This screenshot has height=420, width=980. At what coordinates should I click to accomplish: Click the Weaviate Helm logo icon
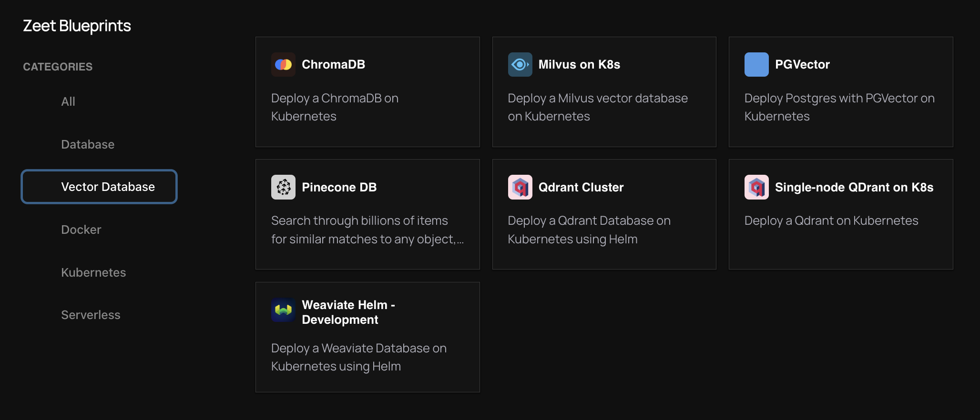point(283,310)
